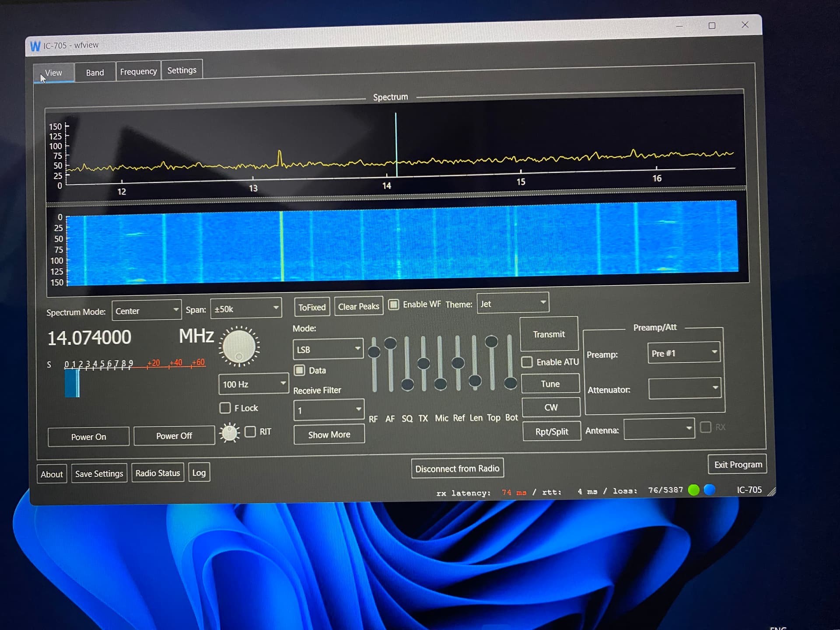This screenshot has width=840, height=630.
Task: Open the Radio Status button
Action: (x=157, y=473)
